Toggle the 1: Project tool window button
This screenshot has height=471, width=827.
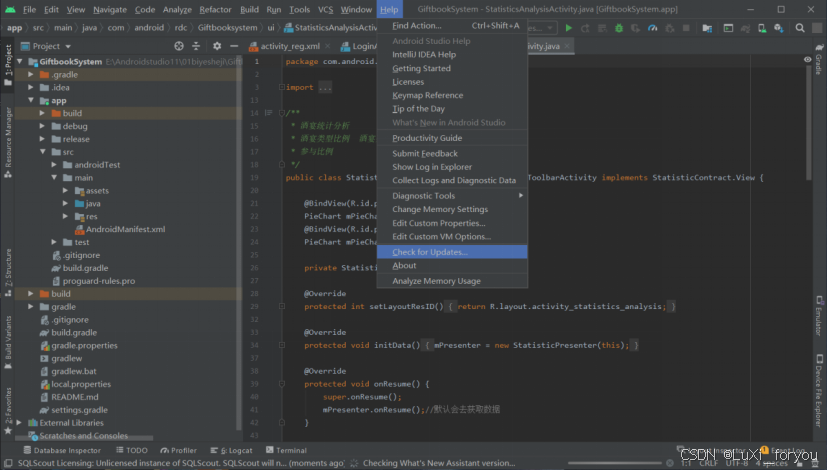point(8,64)
